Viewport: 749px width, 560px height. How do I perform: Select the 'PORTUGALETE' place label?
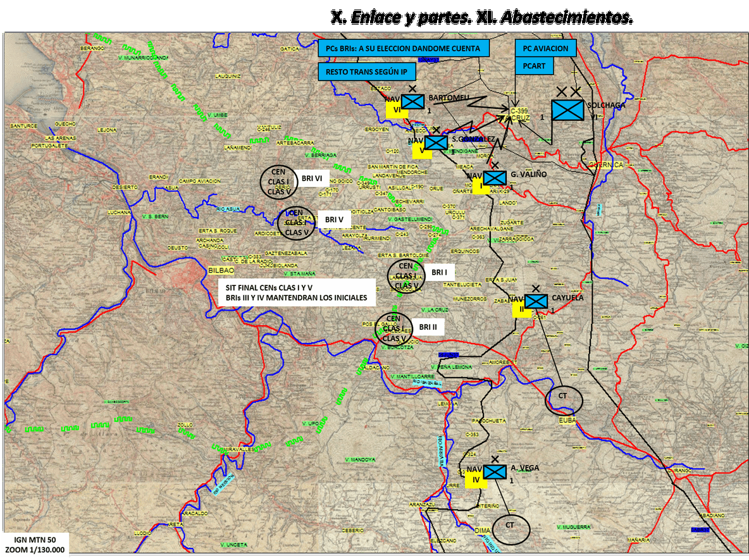click(x=50, y=146)
